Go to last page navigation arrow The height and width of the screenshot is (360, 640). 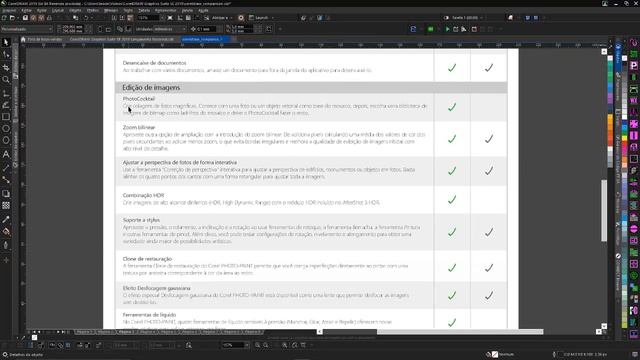(62, 332)
